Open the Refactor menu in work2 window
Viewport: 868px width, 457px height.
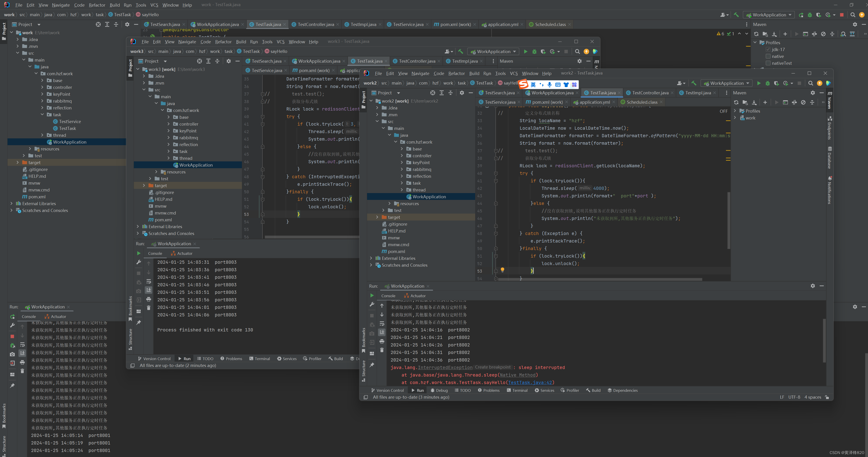pos(456,73)
